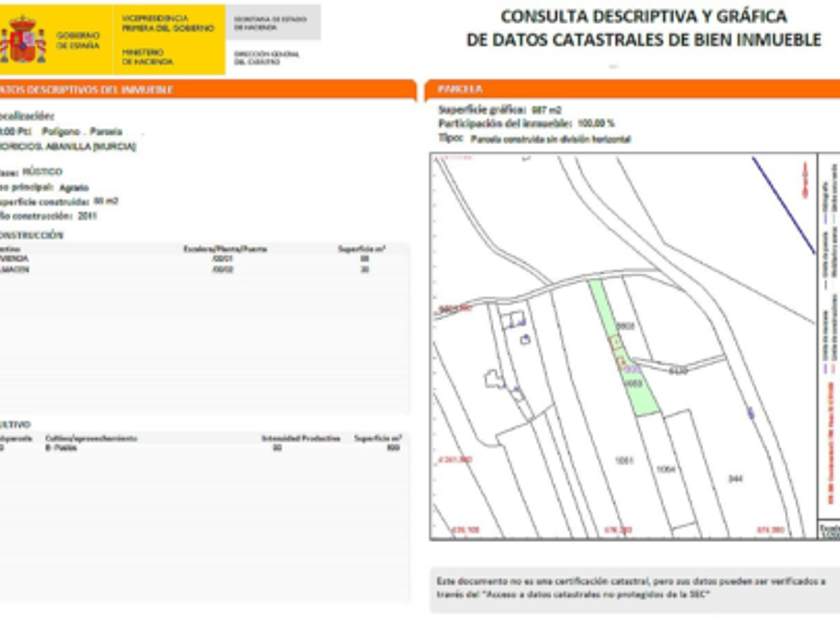Click the '987 m2' surface value

tap(546, 110)
